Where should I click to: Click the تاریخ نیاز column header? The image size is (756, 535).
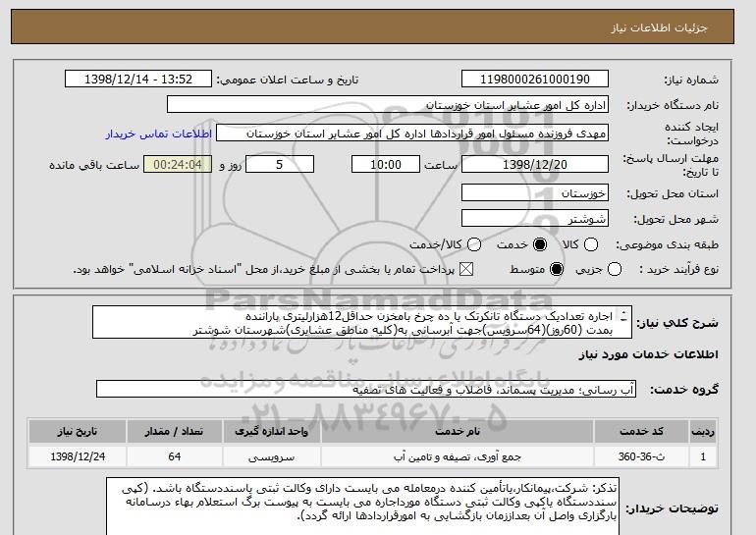pyautogui.click(x=78, y=431)
